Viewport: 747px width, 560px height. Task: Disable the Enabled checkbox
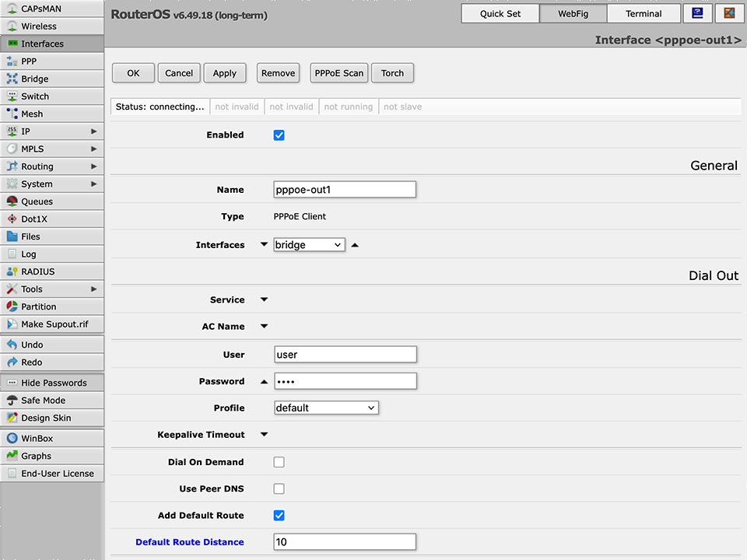coord(279,135)
